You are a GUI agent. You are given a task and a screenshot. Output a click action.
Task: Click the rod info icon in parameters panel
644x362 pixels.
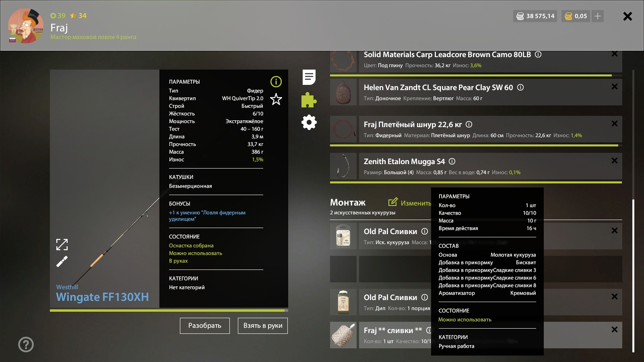coord(276,82)
